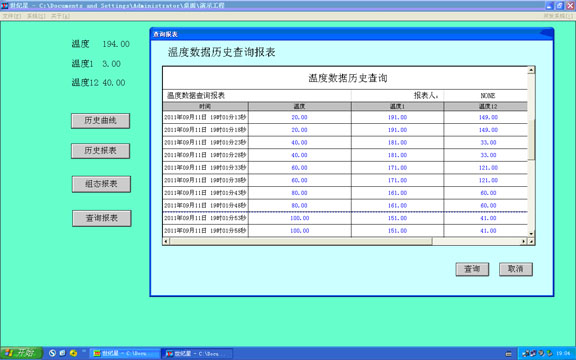The image size is (576, 360).
Task: Click the 组态报表 button
Action: coord(101,184)
